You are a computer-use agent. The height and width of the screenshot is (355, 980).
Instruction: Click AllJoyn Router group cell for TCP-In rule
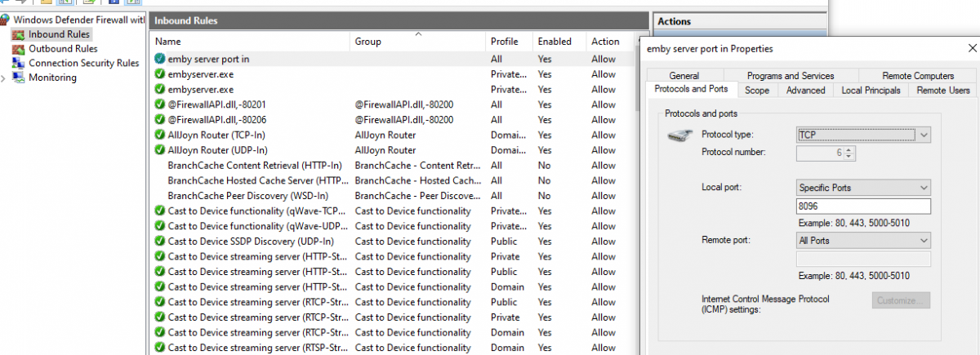click(x=385, y=135)
